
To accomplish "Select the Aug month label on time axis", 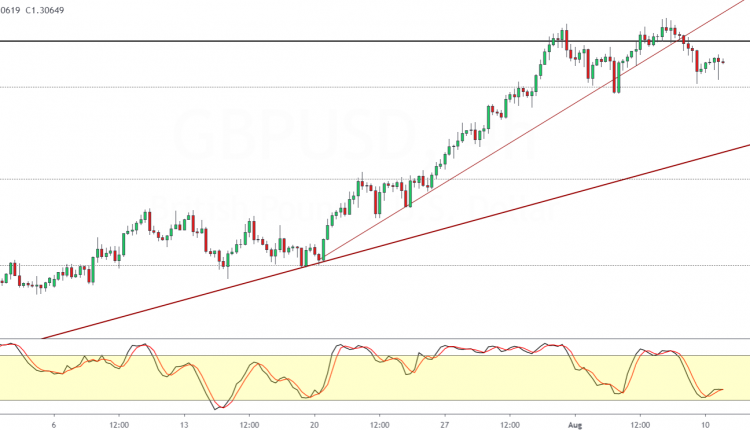I will [x=575, y=425].
